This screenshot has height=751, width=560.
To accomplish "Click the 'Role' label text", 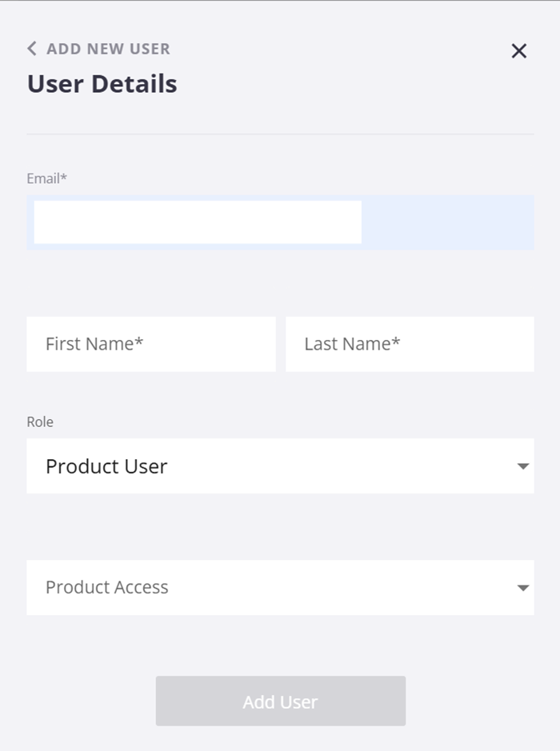I will click(x=40, y=422).
